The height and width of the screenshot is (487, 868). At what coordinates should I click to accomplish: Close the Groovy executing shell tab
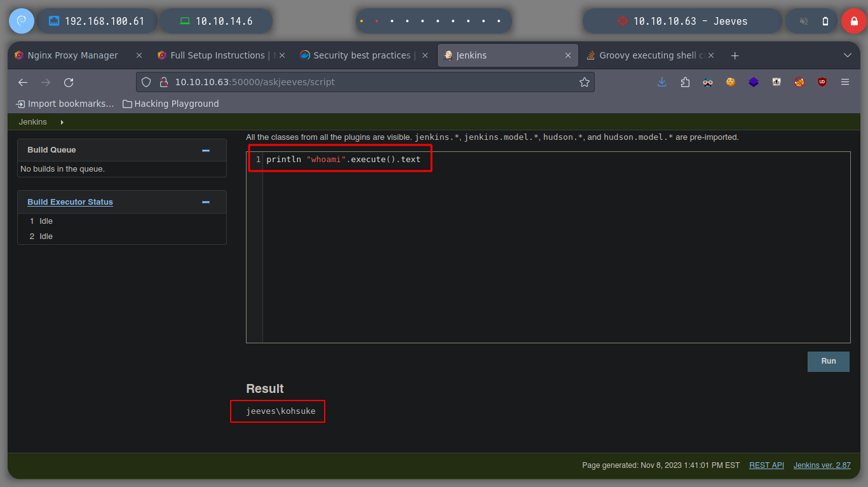(711, 55)
